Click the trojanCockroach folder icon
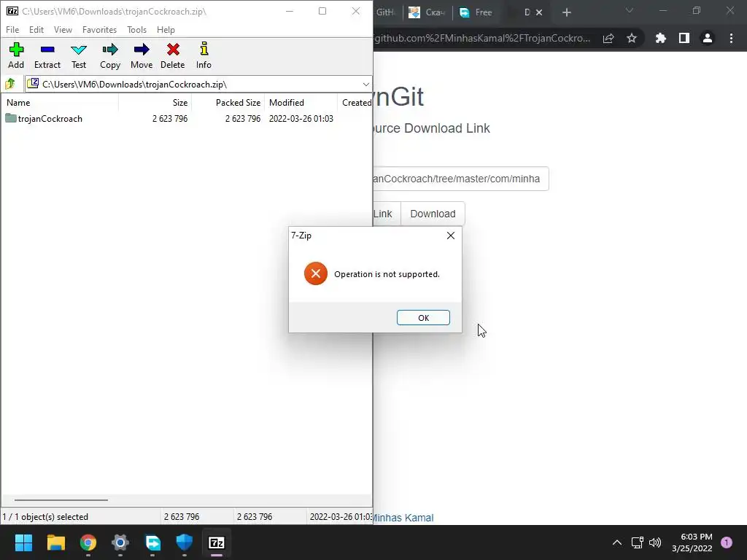Image resolution: width=747 pixels, height=560 pixels. (x=10, y=118)
